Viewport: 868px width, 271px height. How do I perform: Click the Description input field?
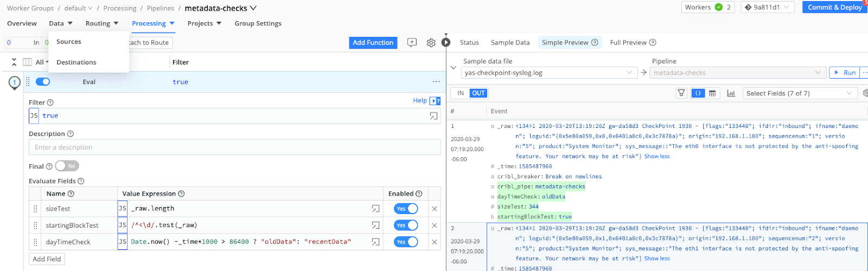234,147
